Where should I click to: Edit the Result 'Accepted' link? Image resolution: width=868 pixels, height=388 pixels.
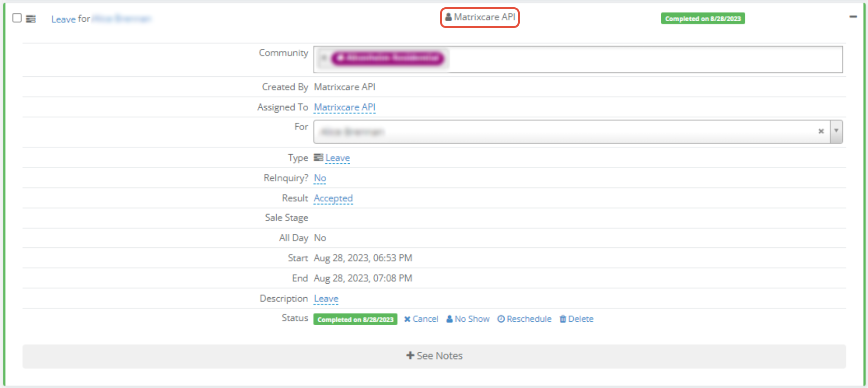click(x=333, y=198)
